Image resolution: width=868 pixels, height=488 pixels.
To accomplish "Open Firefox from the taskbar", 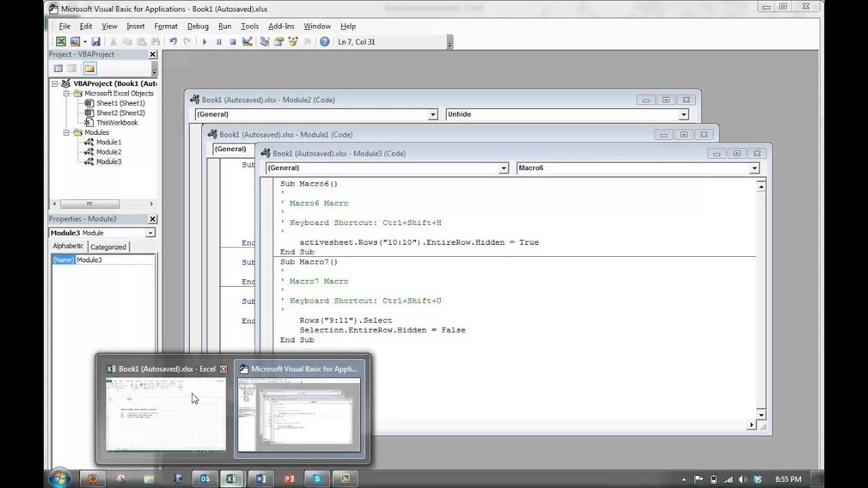I will 93,479.
